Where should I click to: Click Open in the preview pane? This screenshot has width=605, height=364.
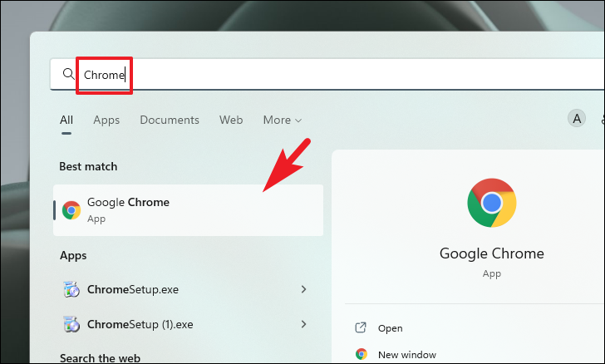[390, 328]
